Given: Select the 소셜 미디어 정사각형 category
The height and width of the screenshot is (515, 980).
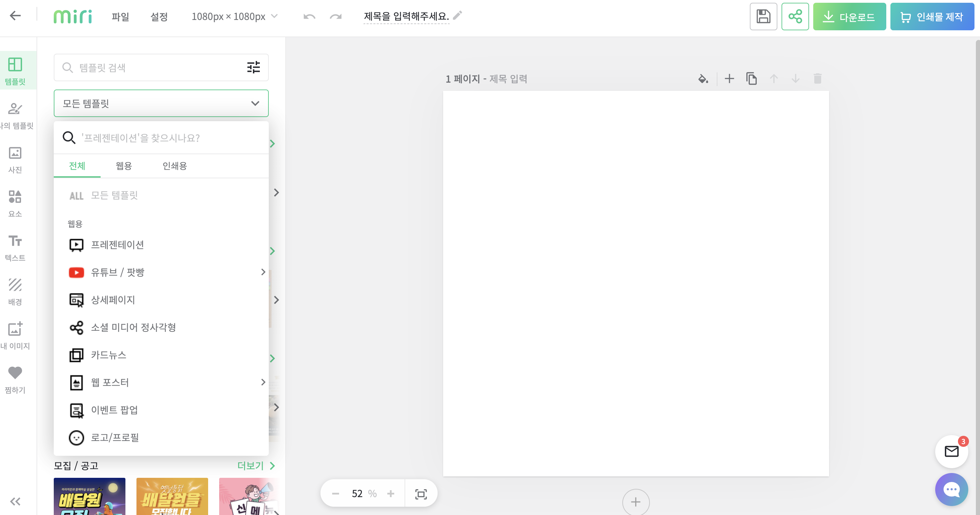Looking at the screenshot, I should point(161,328).
